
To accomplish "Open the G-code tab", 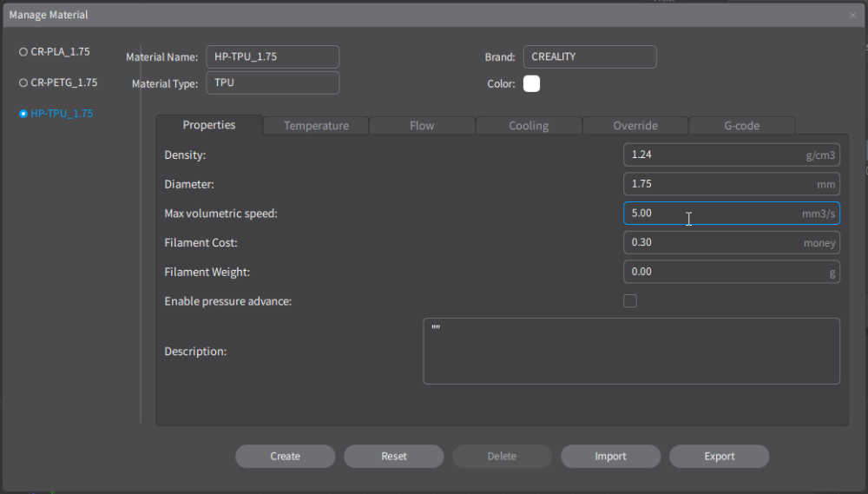I will [742, 126].
